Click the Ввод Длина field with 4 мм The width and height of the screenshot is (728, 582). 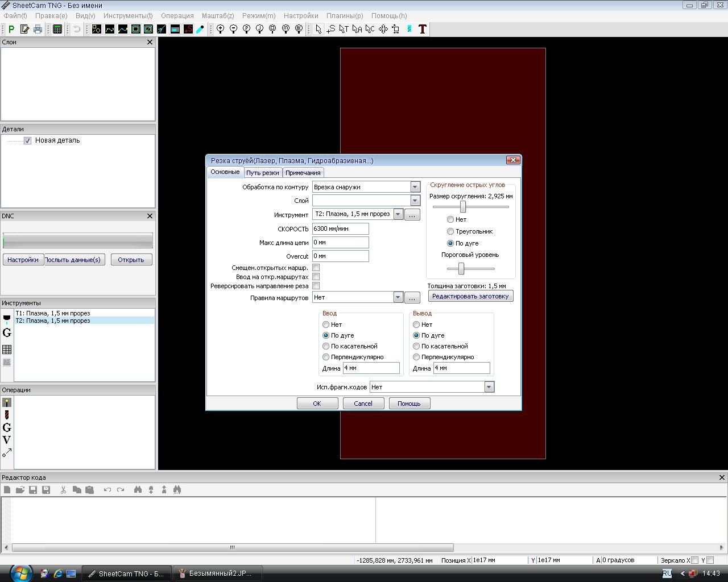371,368
